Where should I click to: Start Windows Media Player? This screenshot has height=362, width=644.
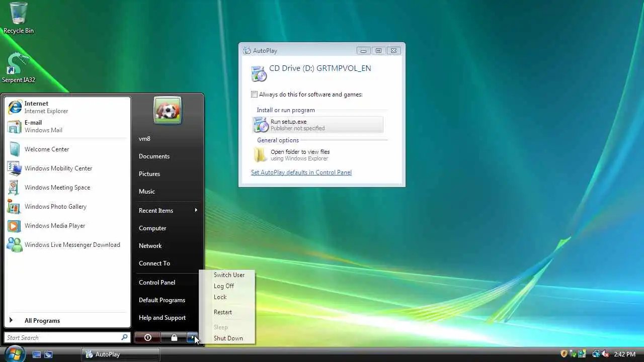tap(67, 226)
